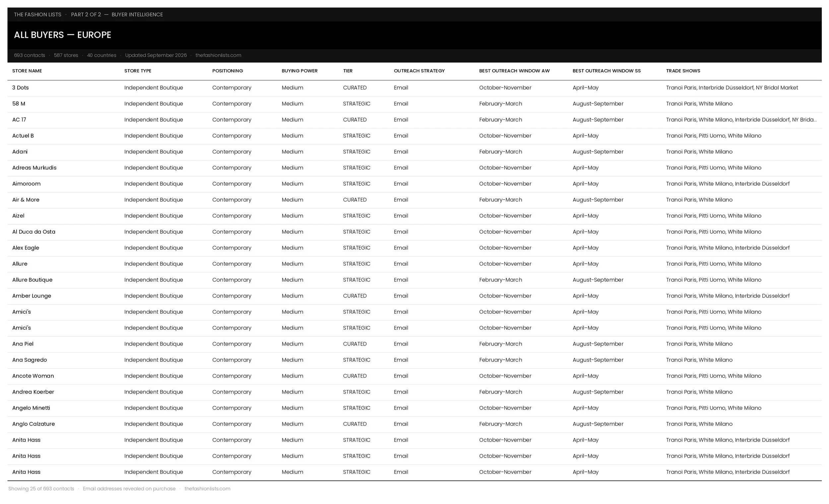Click the Ancote Woman store name

(33, 376)
